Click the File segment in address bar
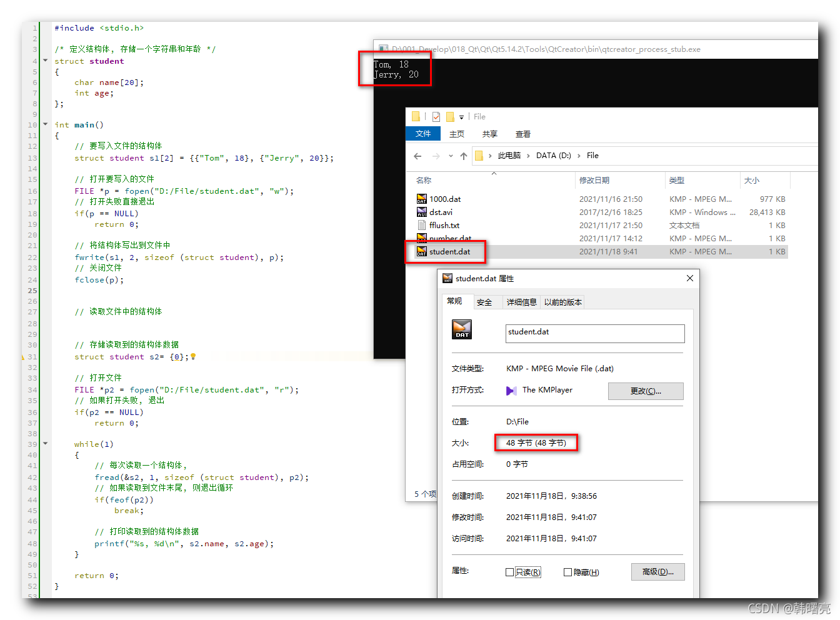Viewport: 840px width, 620px height. click(592, 156)
